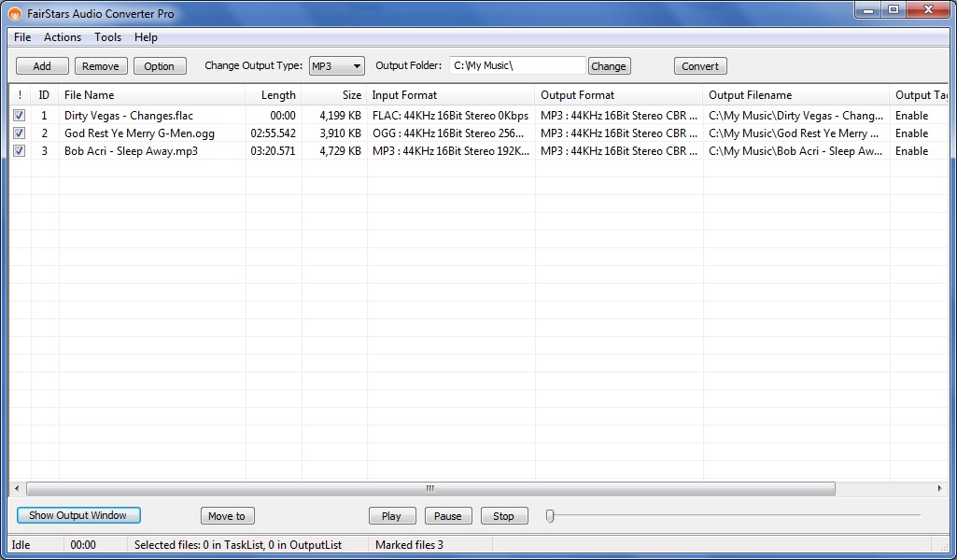Screen dimensions: 957x560
Task: Sort by the Length column header
Action: click(x=274, y=95)
